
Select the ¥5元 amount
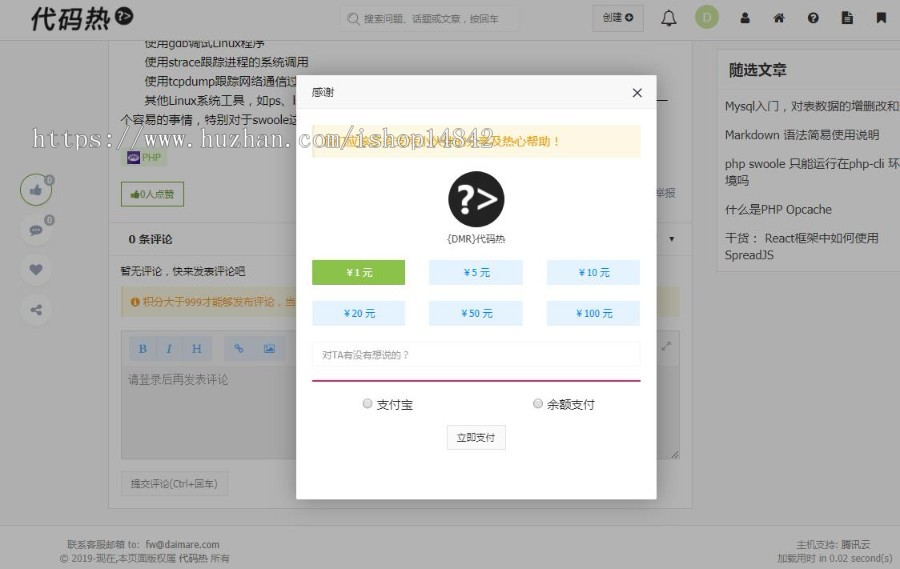[476, 273]
